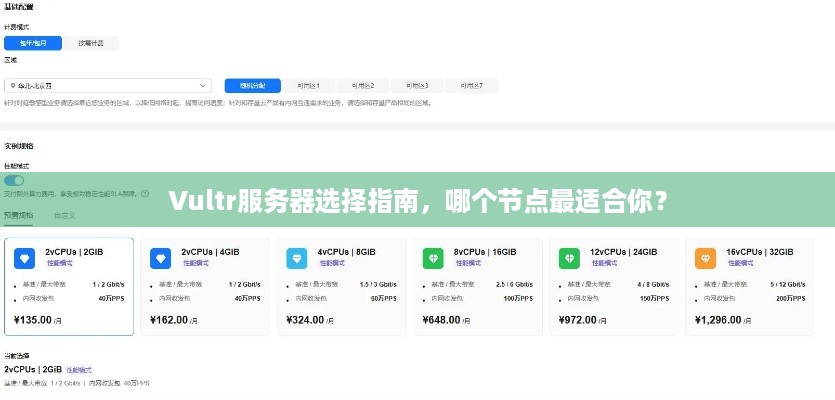Click the 性能模式 tag on 16vCPUs | 32GiB card
This screenshot has width=835, height=400.
point(741,263)
